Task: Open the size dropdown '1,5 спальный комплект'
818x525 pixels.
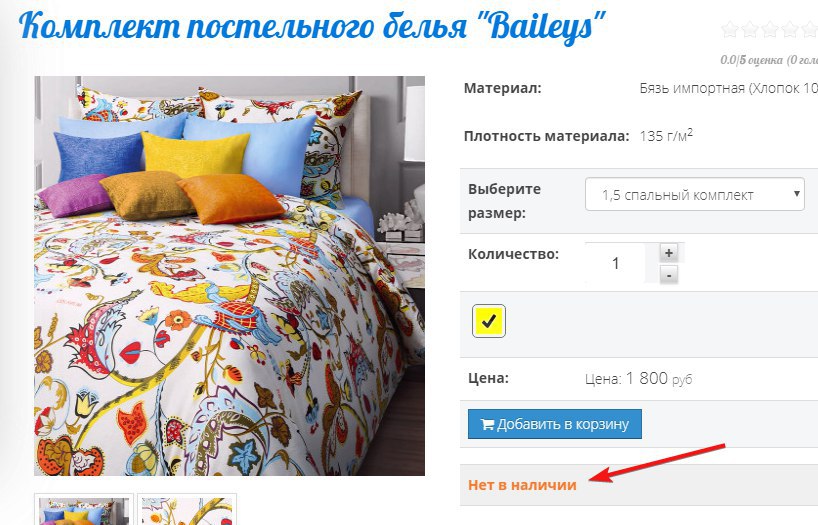Action: 694,195
